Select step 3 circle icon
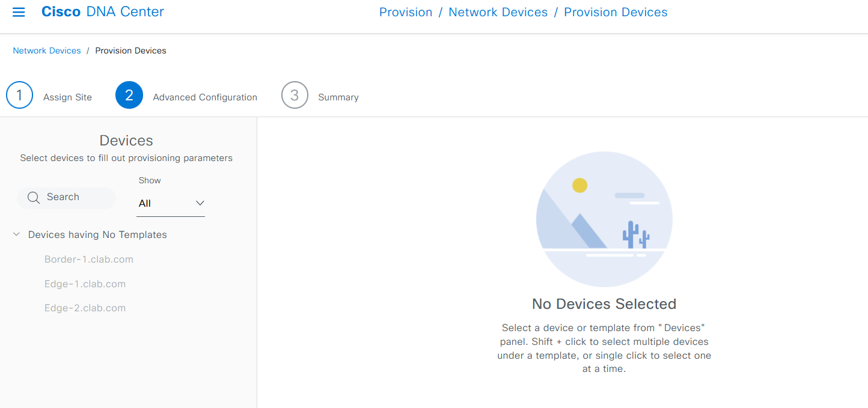This screenshot has width=868, height=408. (x=295, y=96)
